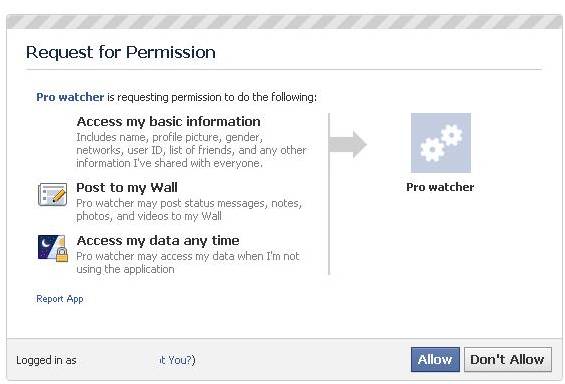565x384 pixels.
Task: Click the gray arrow pointing to the app
Action: click(348, 144)
